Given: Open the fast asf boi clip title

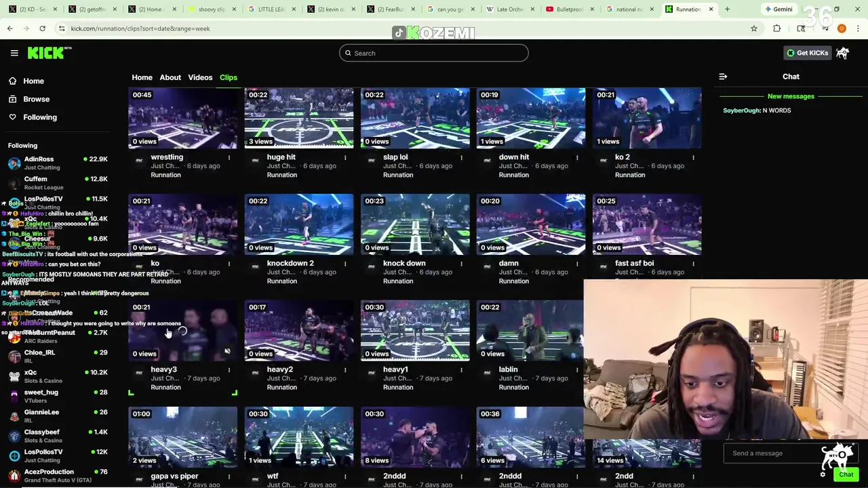Looking at the screenshot, I should pyautogui.click(x=634, y=264).
